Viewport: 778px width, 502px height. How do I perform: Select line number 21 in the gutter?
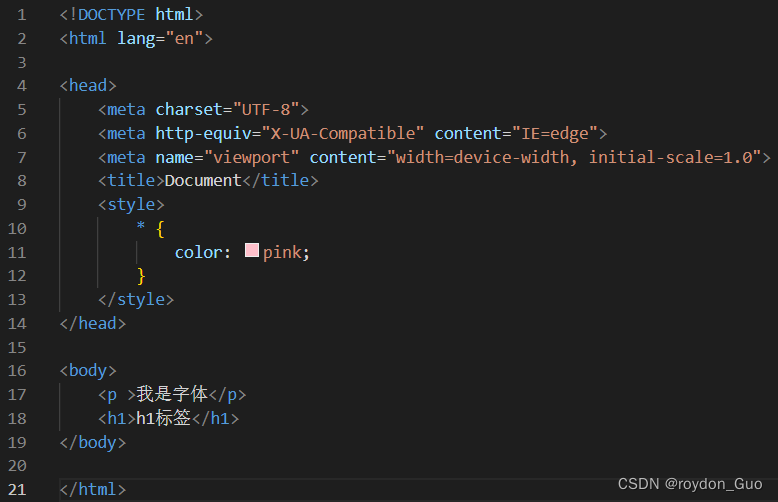17,490
